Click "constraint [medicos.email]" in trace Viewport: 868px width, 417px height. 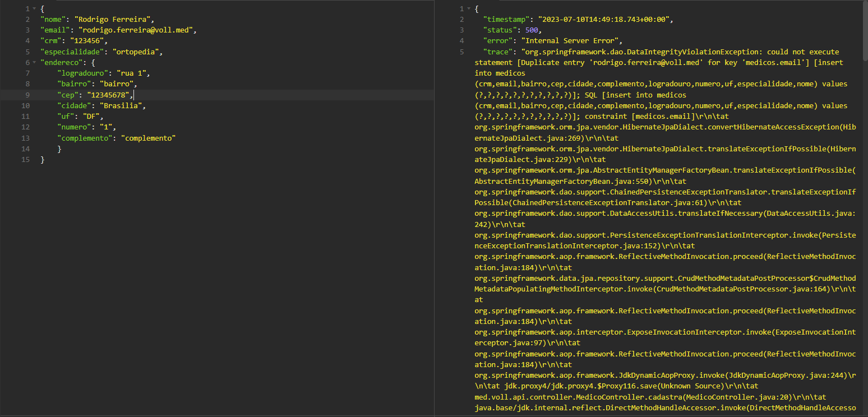[639, 117]
